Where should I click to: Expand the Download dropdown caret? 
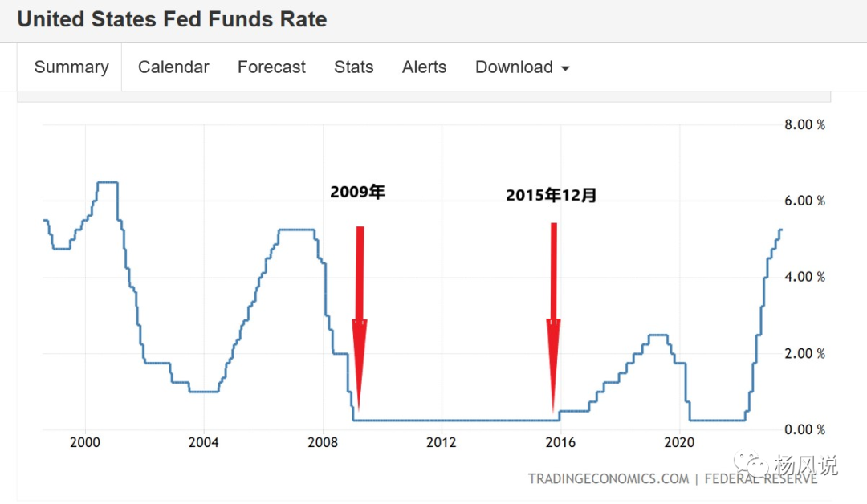point(565,69)
